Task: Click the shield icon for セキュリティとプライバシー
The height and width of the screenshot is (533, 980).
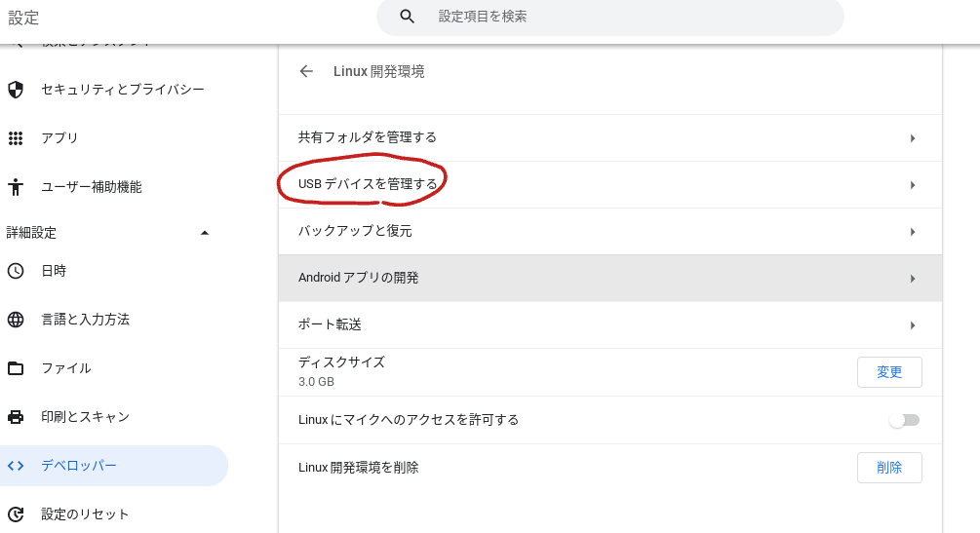Action: pyautogui.click(x=16, y=90)
